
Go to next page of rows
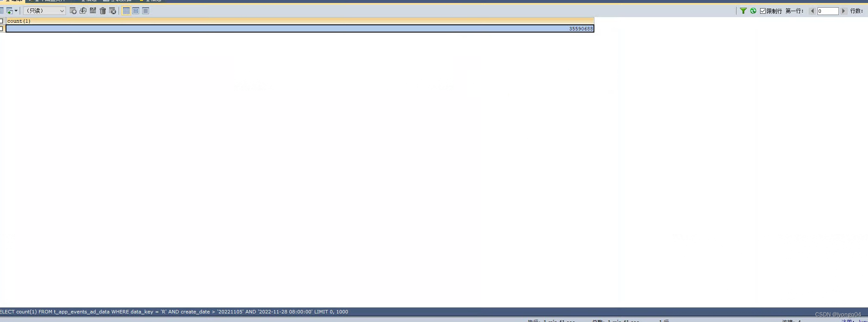point(844,11)
